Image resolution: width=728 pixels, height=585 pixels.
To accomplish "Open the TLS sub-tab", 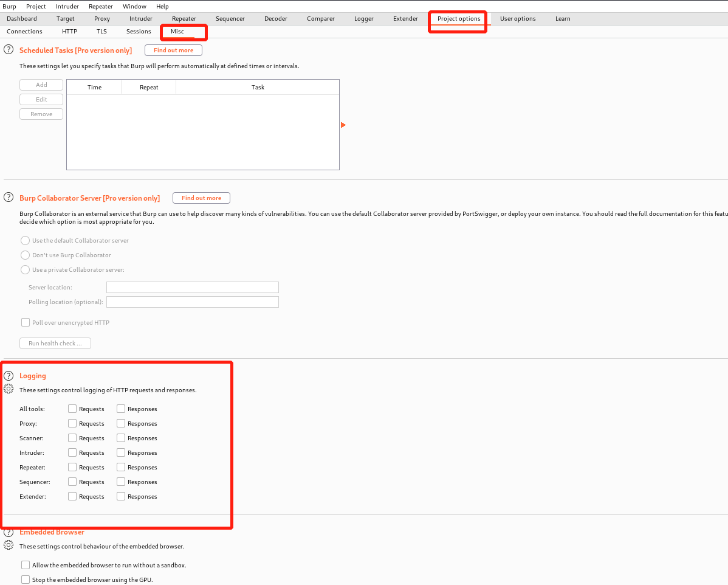I will 101,31.
